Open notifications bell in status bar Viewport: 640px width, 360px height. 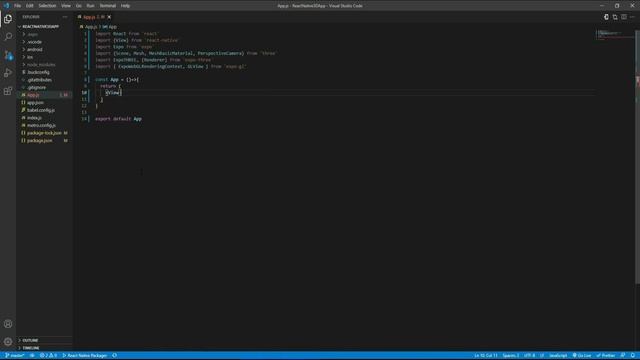pos(633,356)
